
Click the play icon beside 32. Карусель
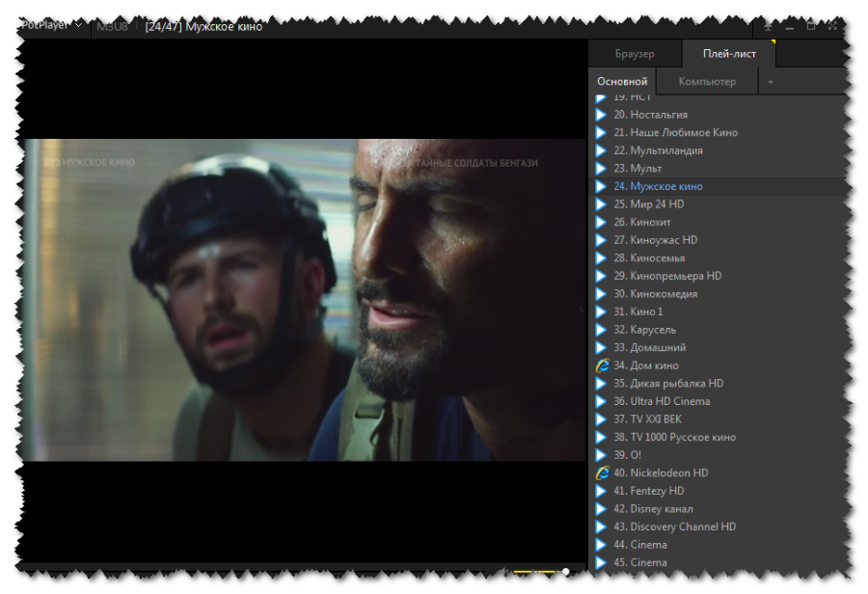point(601,330)
